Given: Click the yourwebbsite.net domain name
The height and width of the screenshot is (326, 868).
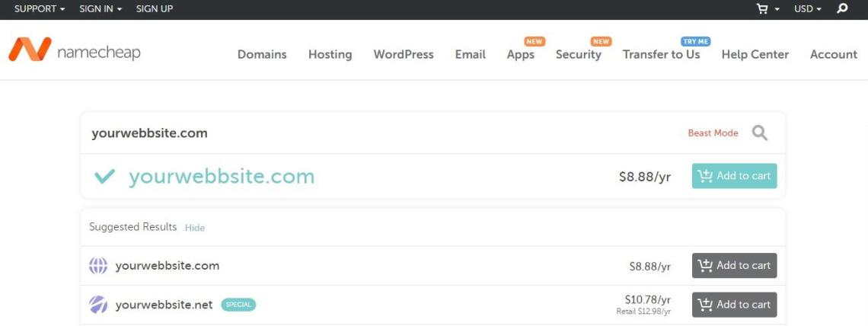Looking at the screenshot, I should coord(164,305).
